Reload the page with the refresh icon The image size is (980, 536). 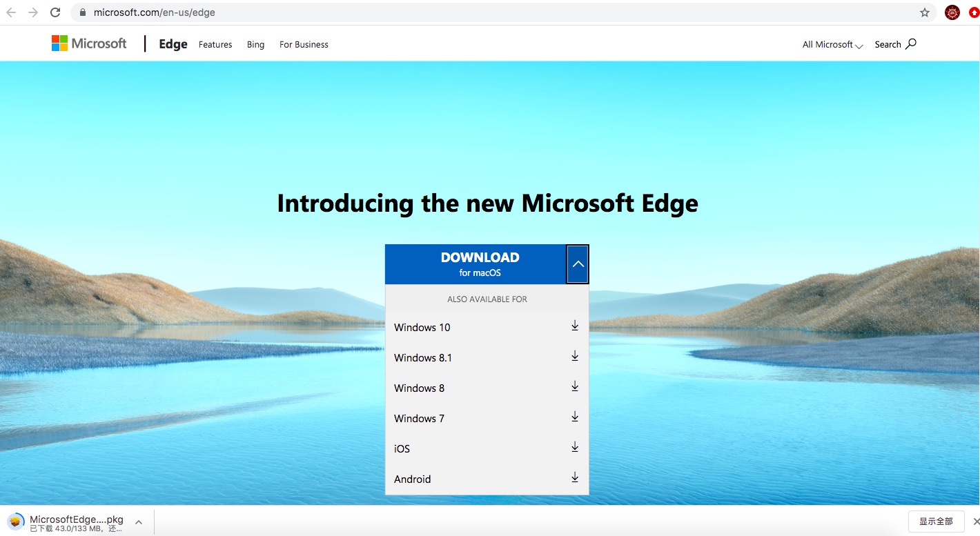(55, 12)
